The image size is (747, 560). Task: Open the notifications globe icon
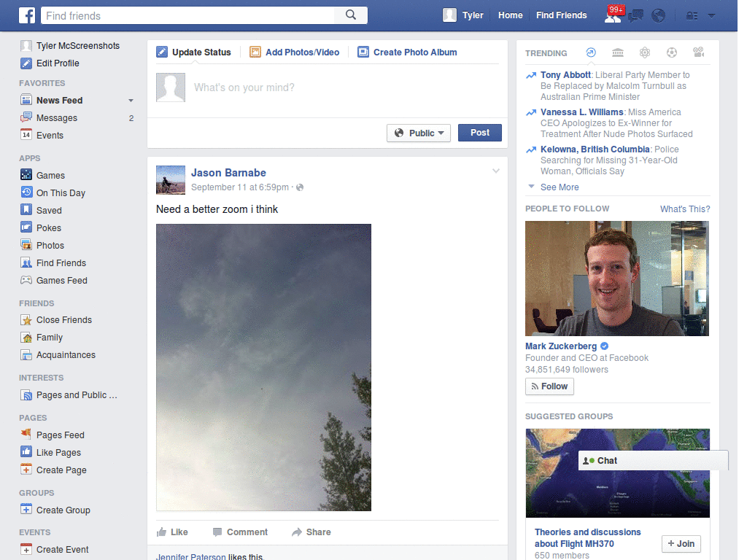point(659,16)
